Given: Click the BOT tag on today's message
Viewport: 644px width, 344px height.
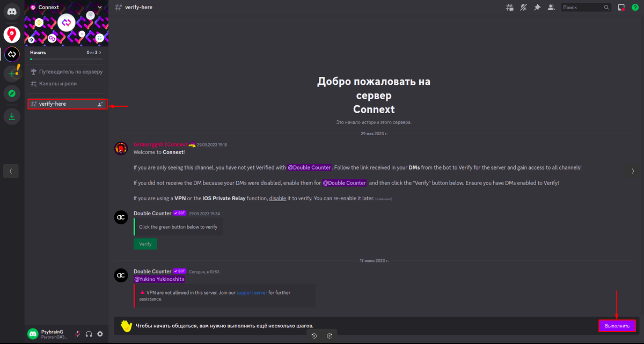Looking at the screenshot, I should [180, 271].
